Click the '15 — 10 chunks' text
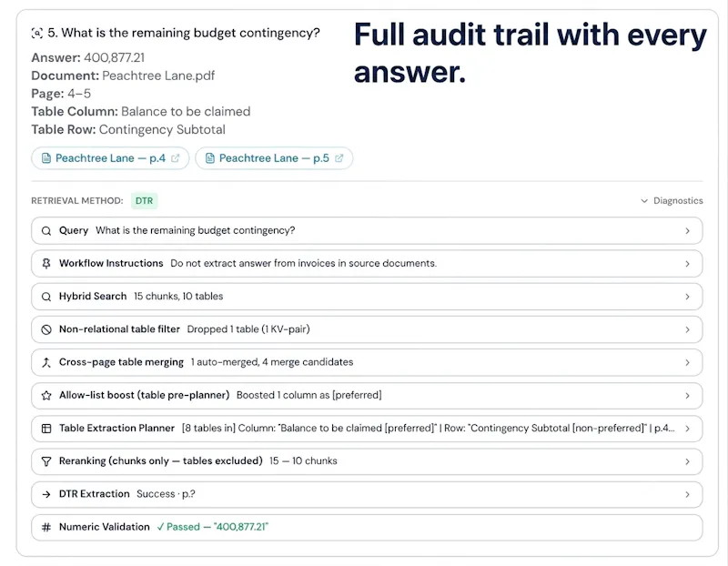728x566 pixels. pos(303,461)
